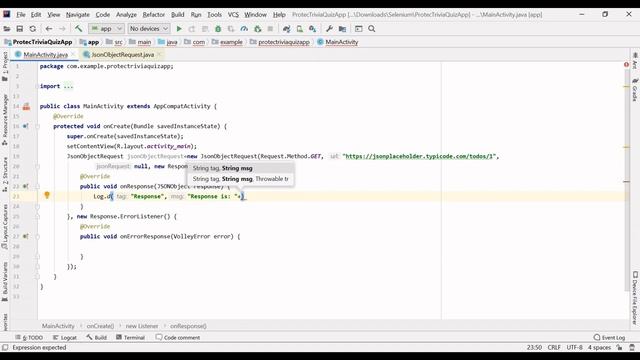
Task: Switch to the MainActivity.java tab
Action: (x=45, y=55)
